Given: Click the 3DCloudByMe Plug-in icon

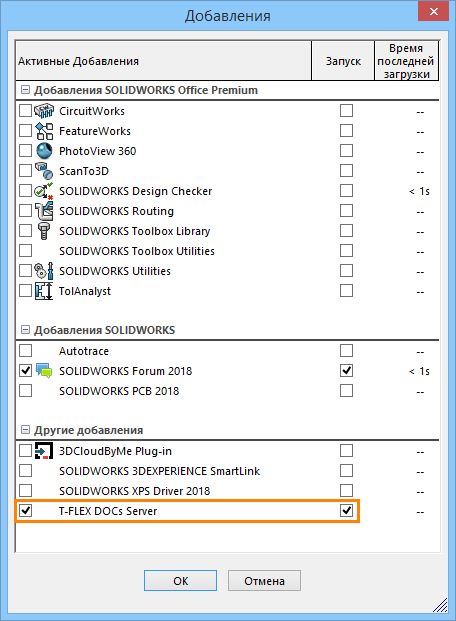Looking at the screenshot, I should 44,451.
